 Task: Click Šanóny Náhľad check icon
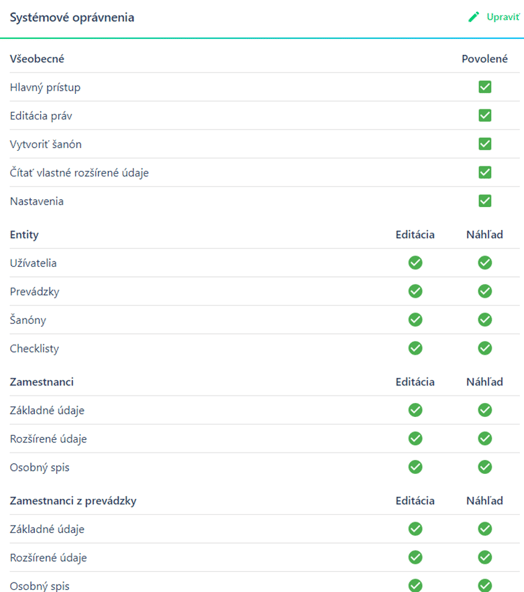(485, 320)
